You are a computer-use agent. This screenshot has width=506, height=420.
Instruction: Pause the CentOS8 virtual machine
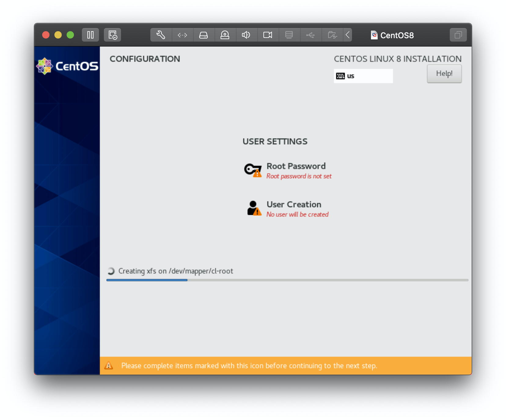click(90, 35)
